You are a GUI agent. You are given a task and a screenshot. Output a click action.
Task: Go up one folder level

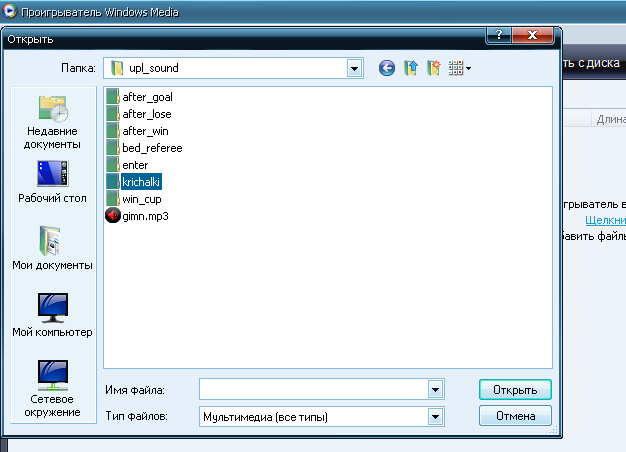(x=410, y=68)
